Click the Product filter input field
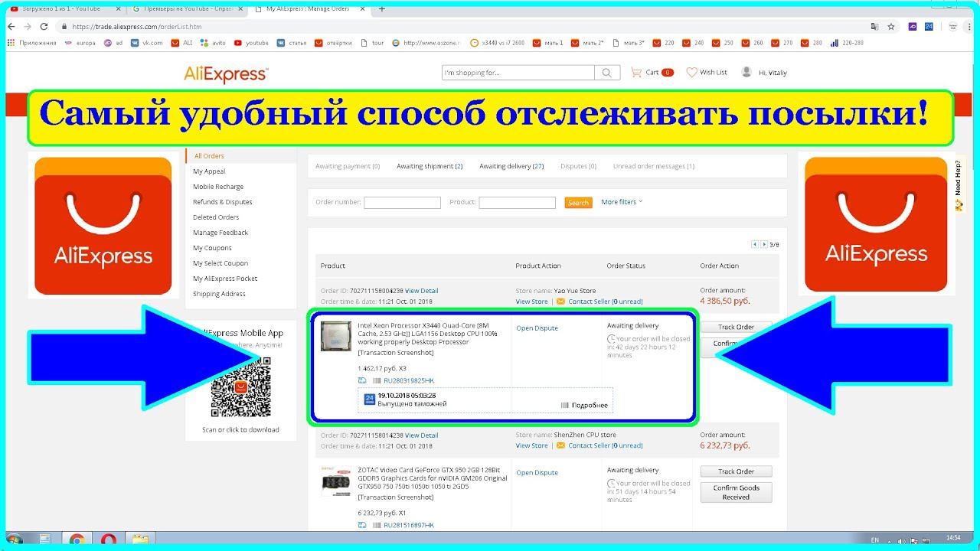This screenshot has height=551, width=980. coord(517,203)
